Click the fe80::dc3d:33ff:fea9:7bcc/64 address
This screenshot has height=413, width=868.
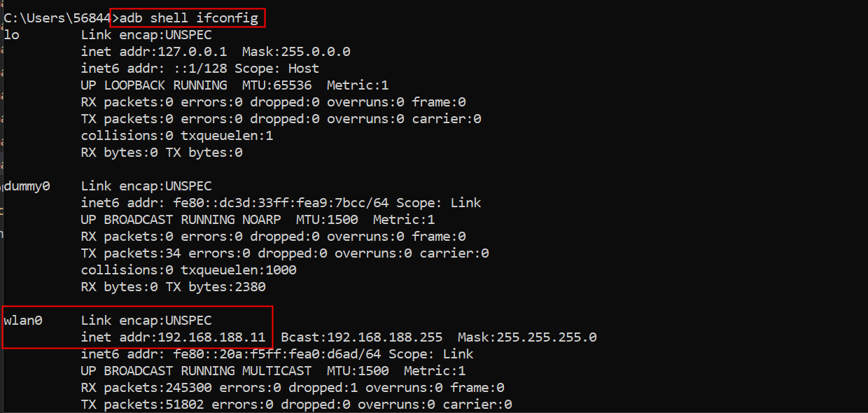point(281,203)
